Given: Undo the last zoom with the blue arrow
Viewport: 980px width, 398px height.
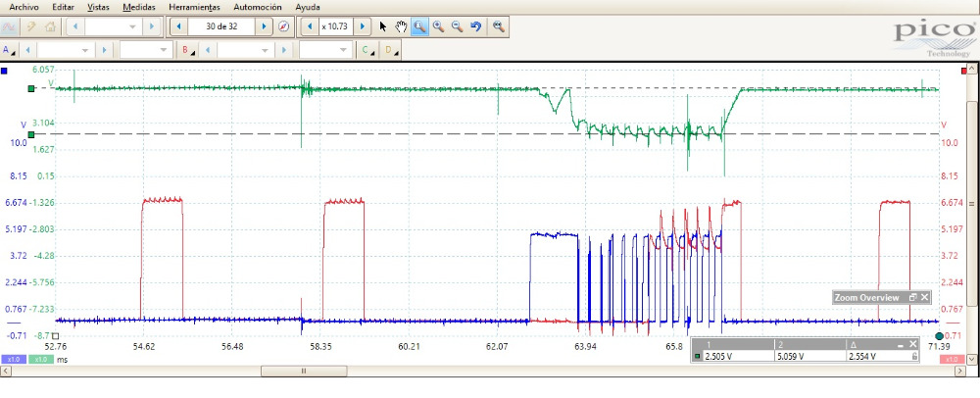Looking at the screenshot, I should click(476, 26).
